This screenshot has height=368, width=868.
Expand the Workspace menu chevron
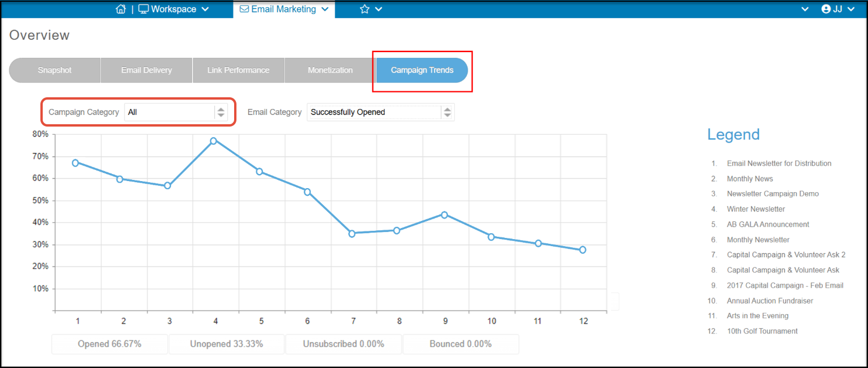[205, 9]
